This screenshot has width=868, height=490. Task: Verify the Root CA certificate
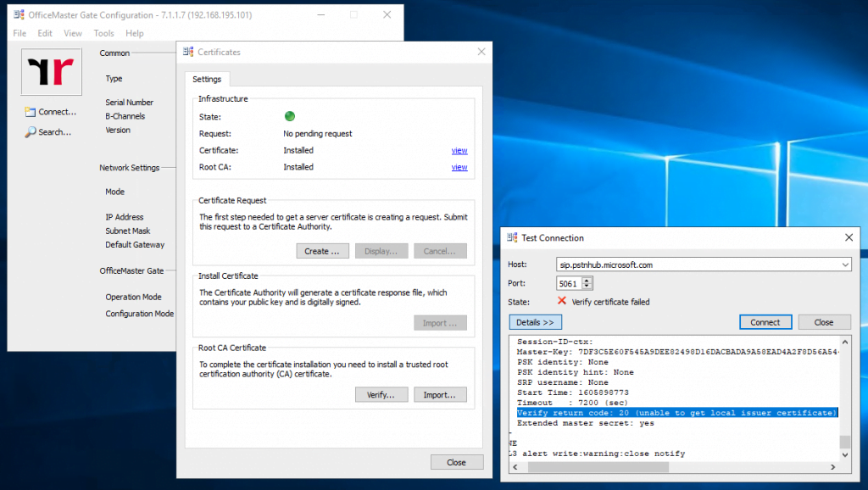tap(381, 395)
